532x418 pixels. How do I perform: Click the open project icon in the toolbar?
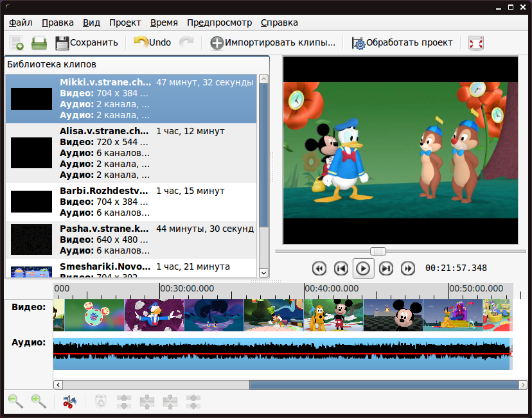pyautogui.click(x=39, y=43)
